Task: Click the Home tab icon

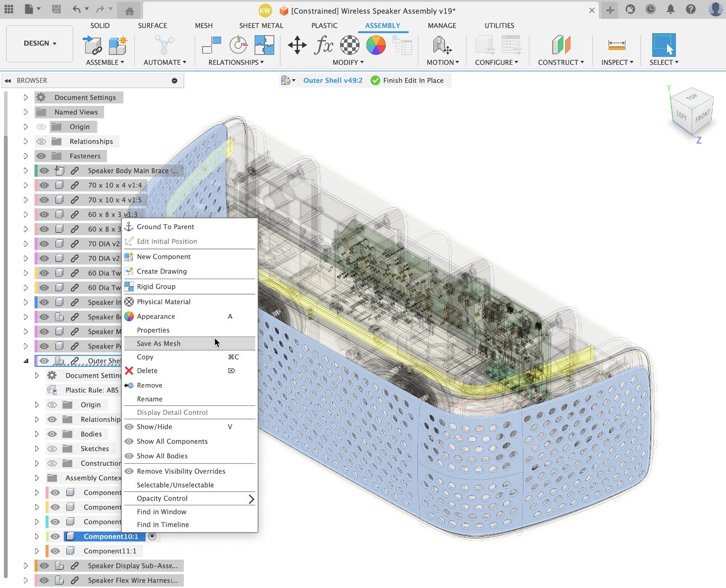Action: 129,10
